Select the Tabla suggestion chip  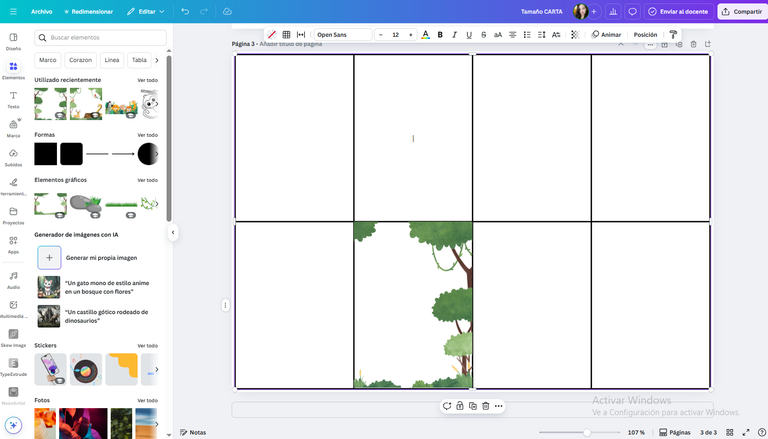(x=139, y=60)
